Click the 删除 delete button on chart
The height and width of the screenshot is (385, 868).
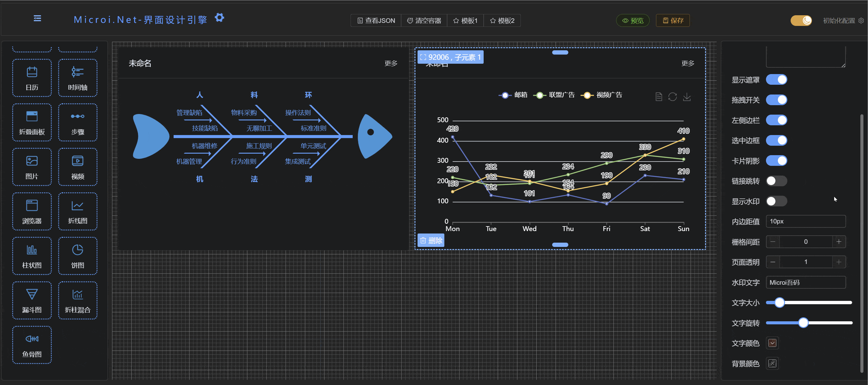(x=431, y=241)
